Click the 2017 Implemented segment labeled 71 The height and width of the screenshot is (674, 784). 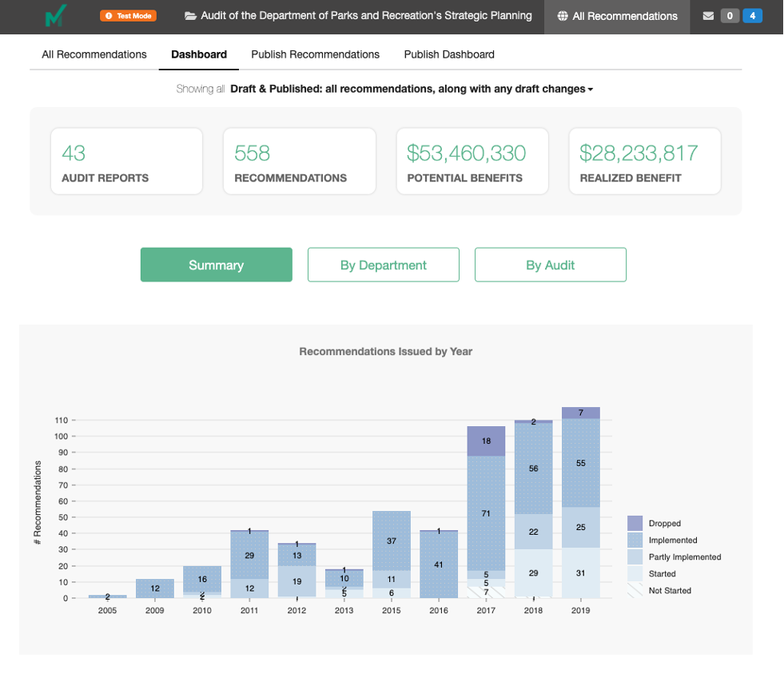(486, 513)
